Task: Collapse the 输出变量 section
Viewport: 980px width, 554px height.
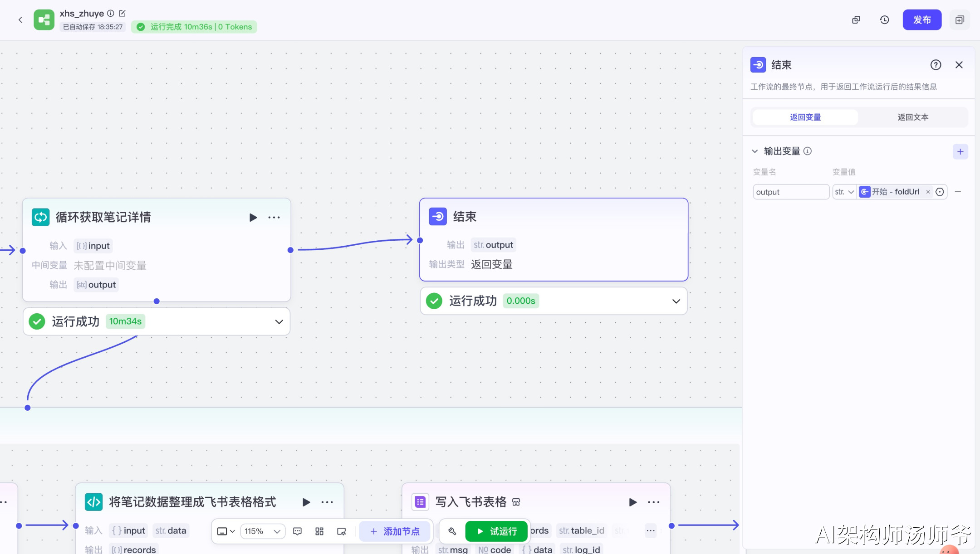Action: click(x=755, y=151)
